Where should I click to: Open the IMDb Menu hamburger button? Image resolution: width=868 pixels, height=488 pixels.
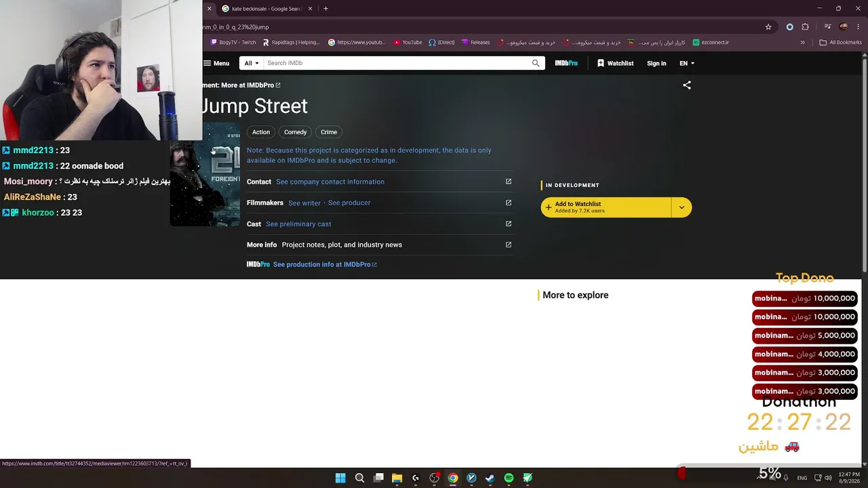216,63
